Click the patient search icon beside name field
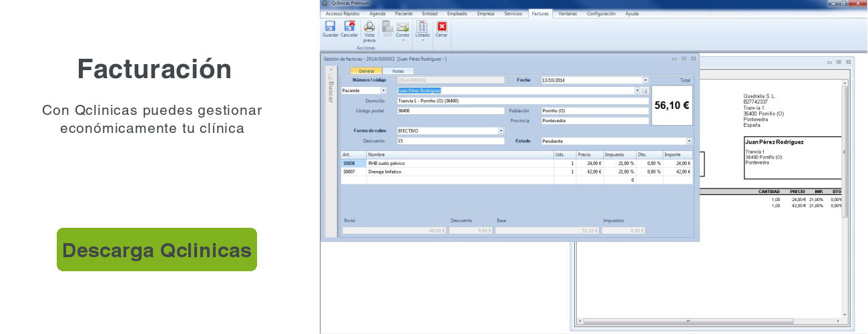This screenshot has height=334, width=868. [x=645, y=90]
